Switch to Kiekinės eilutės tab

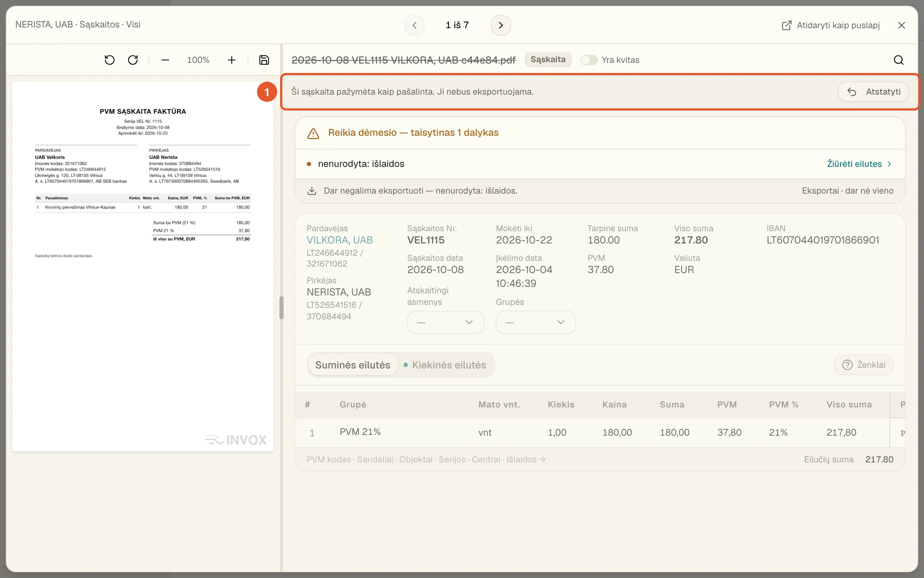pos(445,365)
